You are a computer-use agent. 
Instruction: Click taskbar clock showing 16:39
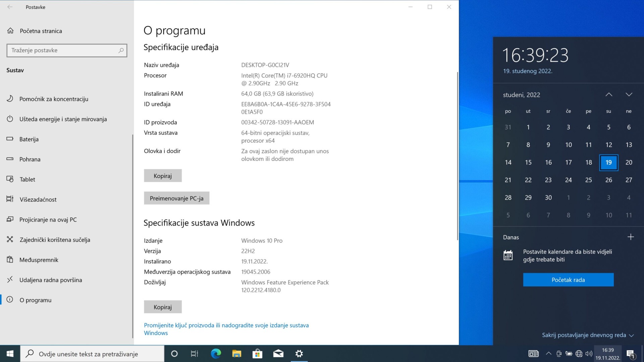click(607, 354)
